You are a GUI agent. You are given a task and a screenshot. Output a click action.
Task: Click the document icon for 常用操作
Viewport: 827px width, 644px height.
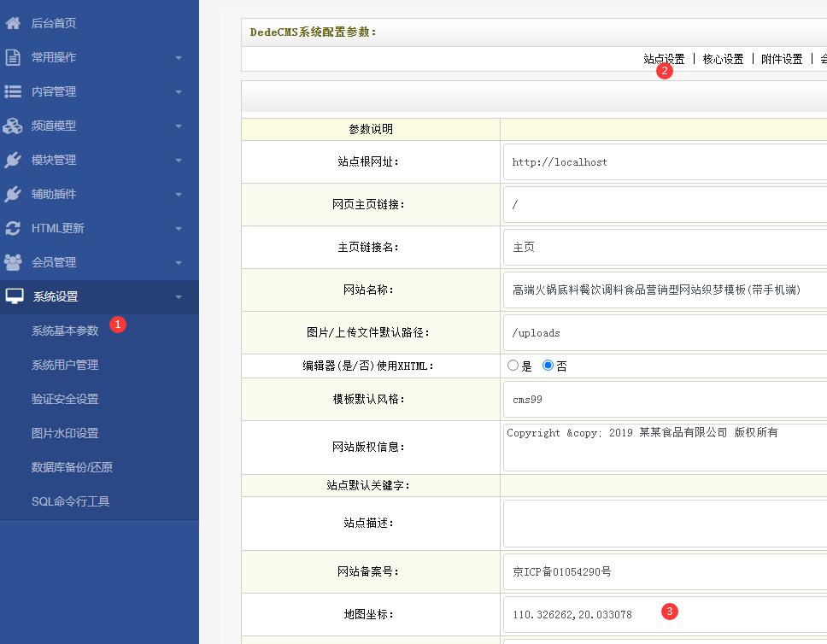[13, 57]
